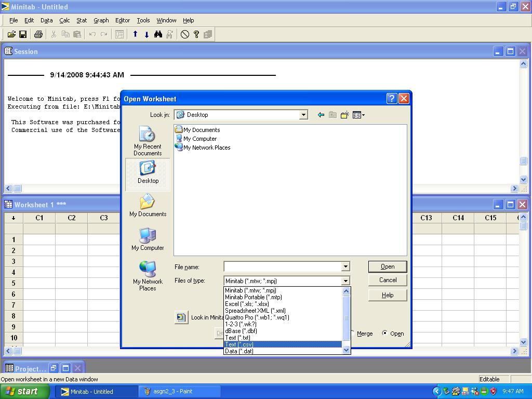Click the yellow question mark Help icon
The height and width of the screenshot is (399, 532).
click(196, 34)
